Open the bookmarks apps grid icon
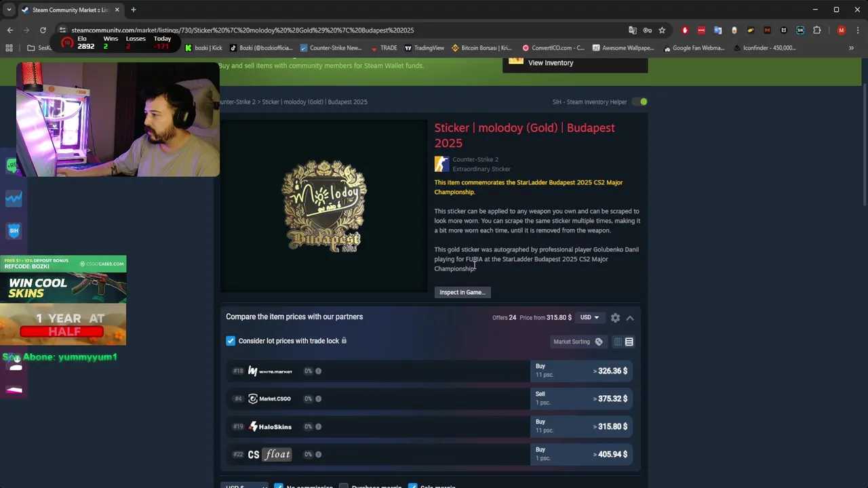The image size is (868, 488). tap(9, 48)
